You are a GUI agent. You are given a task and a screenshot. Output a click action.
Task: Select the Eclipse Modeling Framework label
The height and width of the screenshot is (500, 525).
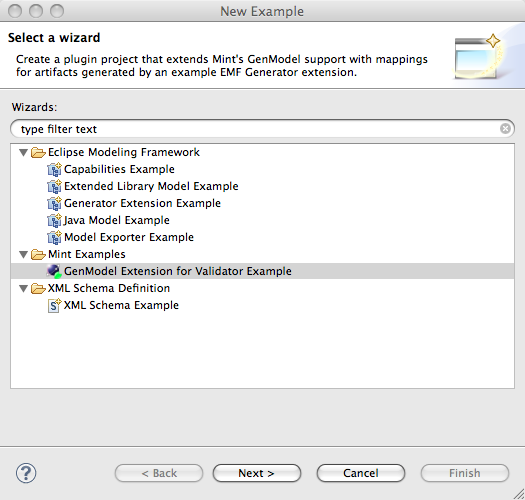point(124,152)
